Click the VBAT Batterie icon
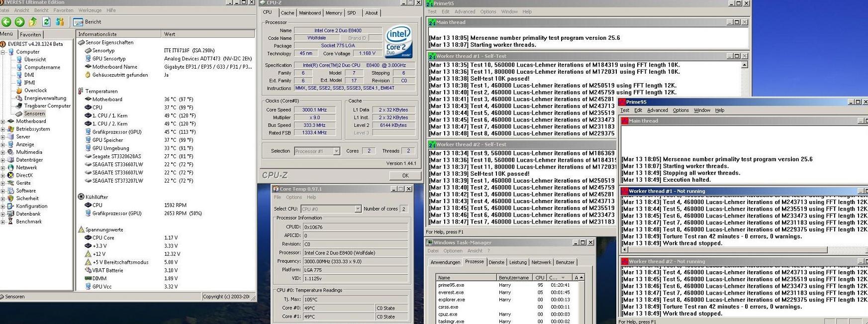Screen dimensions: 868x324 88,270
